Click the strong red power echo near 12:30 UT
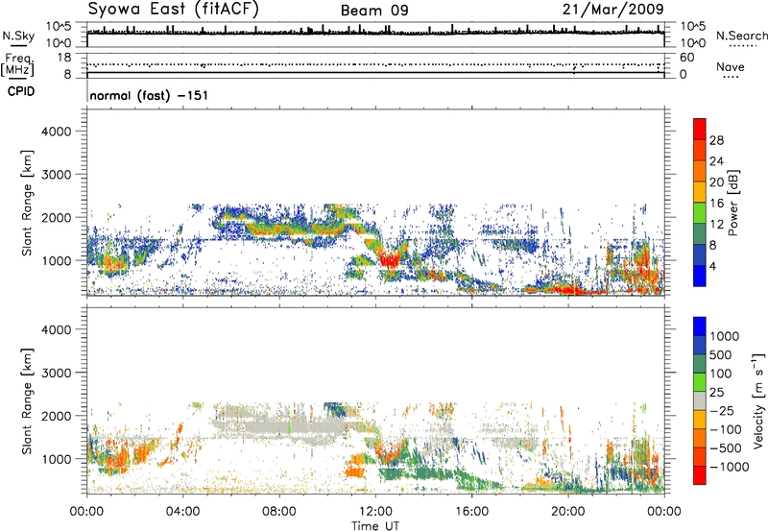This screenshot has height=532, width=768. 390,260
